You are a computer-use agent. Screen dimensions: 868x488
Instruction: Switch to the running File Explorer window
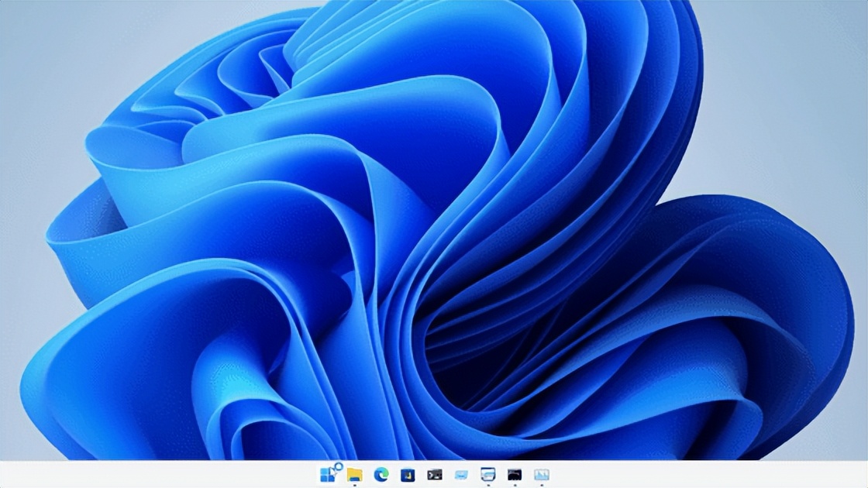click(355, 474)
